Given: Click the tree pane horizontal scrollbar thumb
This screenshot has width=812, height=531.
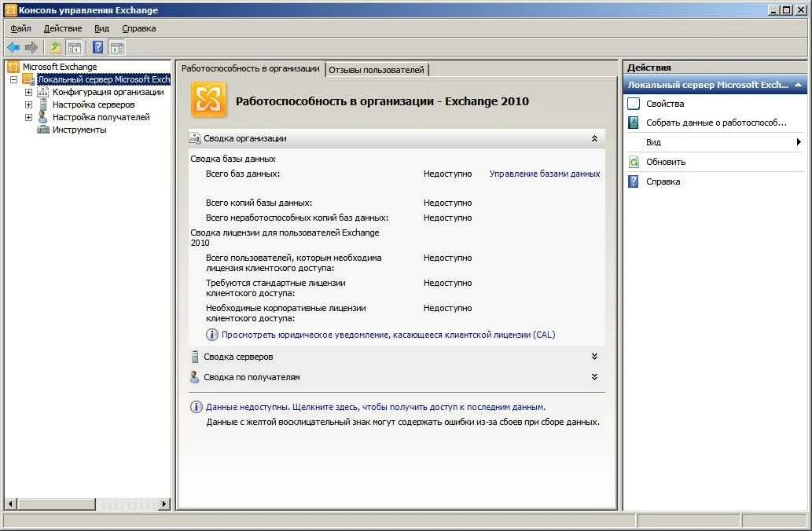Looking at the screenshot, I should [x=57, y=504].
